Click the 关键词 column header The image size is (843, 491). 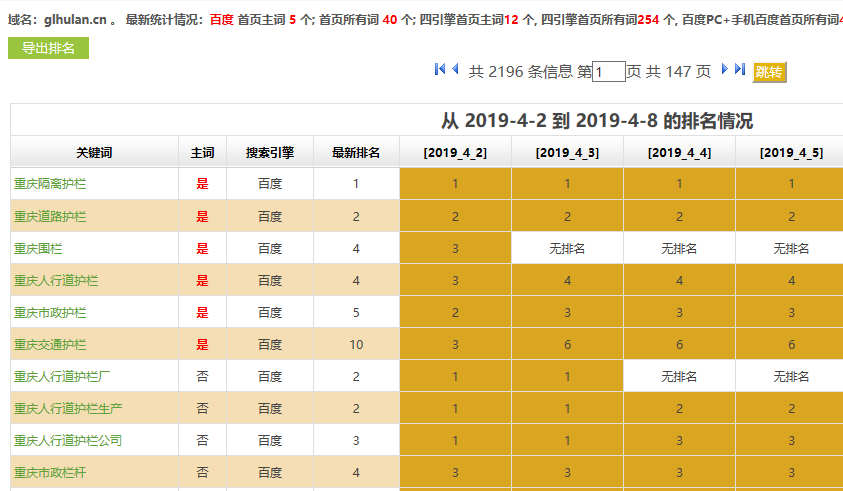point(94,152)
